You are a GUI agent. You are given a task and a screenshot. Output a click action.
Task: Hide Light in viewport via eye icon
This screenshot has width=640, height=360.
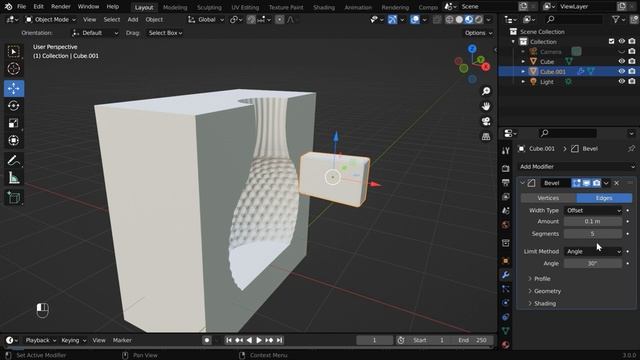point(621,81)
